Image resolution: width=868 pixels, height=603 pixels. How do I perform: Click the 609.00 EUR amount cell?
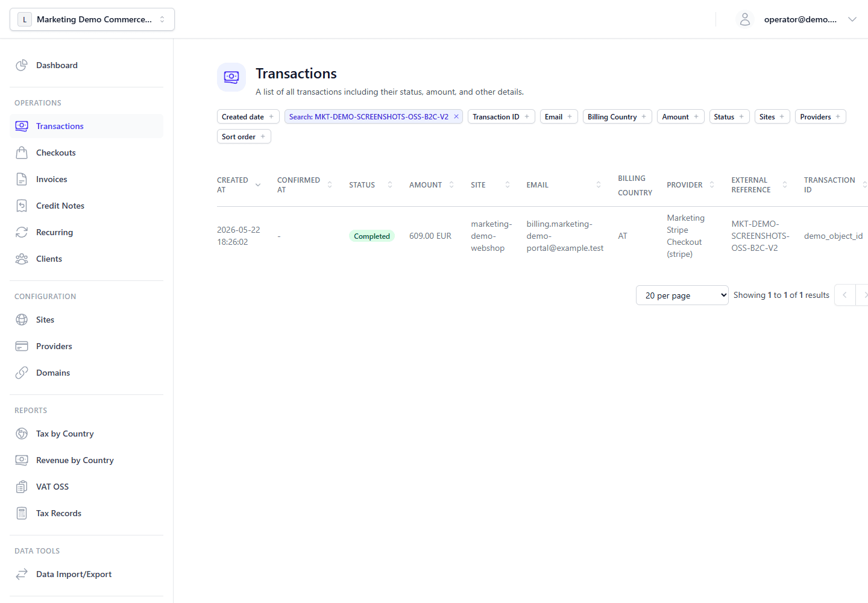[430, 236]
